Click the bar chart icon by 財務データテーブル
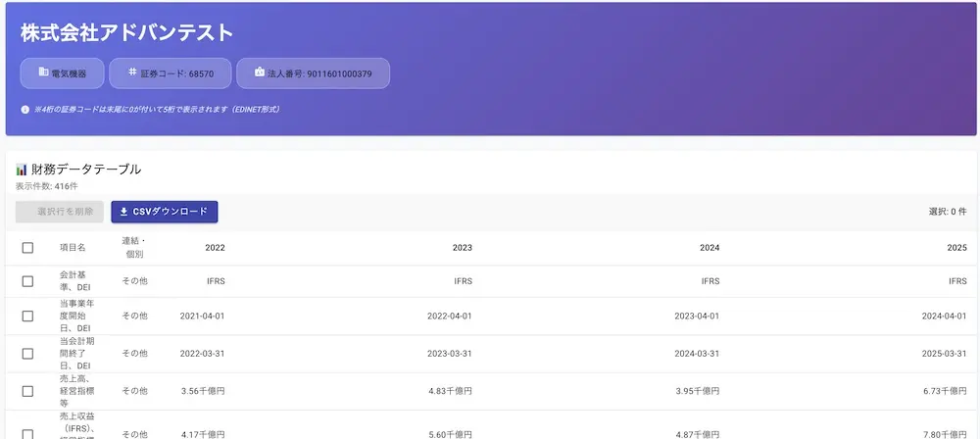 coord(22,170)
